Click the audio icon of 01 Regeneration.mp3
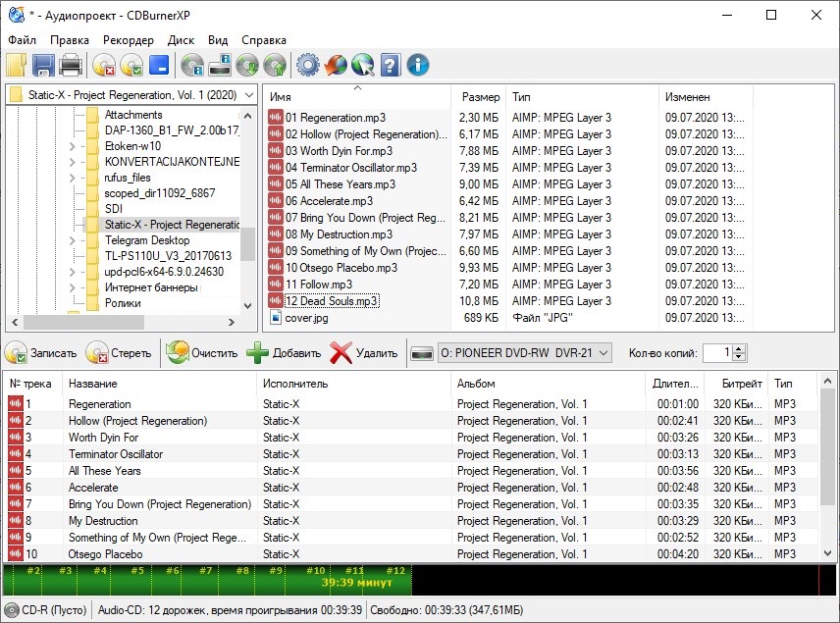The height and width of the screenshot is (623, 840). [x=276, y=118]
